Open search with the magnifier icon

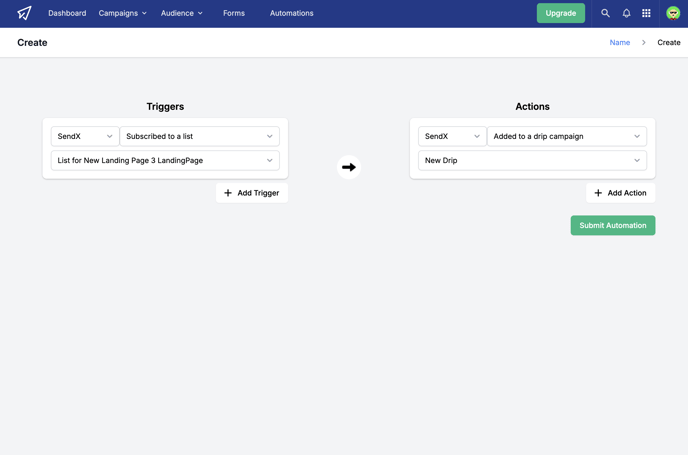pos(605,13)
